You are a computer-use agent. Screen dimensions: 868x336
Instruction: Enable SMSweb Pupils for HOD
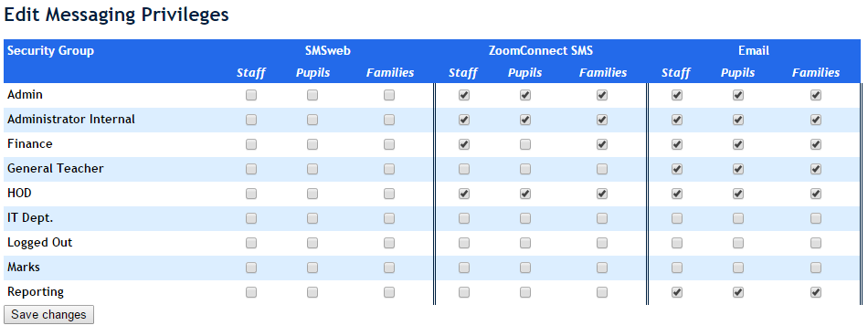[312, 194]
